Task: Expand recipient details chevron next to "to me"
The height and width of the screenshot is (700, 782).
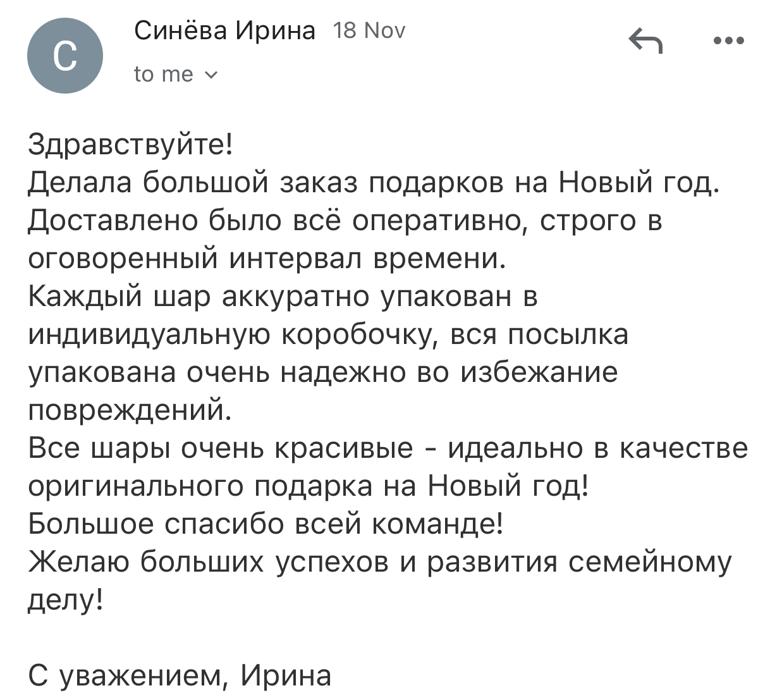Action: click(x=211, y=75)
